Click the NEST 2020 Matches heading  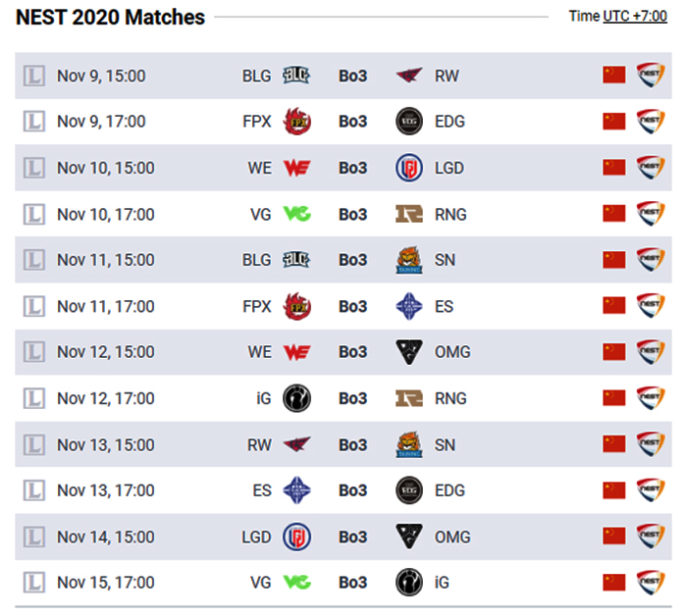110,18
